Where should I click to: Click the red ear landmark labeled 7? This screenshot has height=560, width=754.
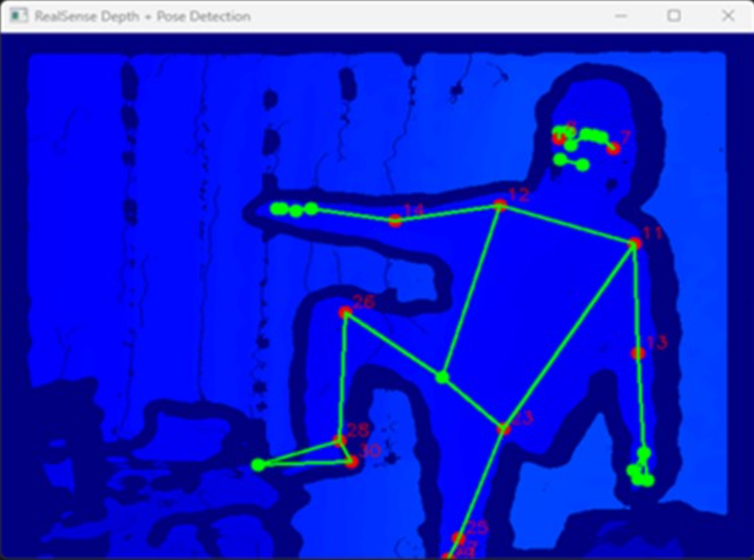(613, 148)
